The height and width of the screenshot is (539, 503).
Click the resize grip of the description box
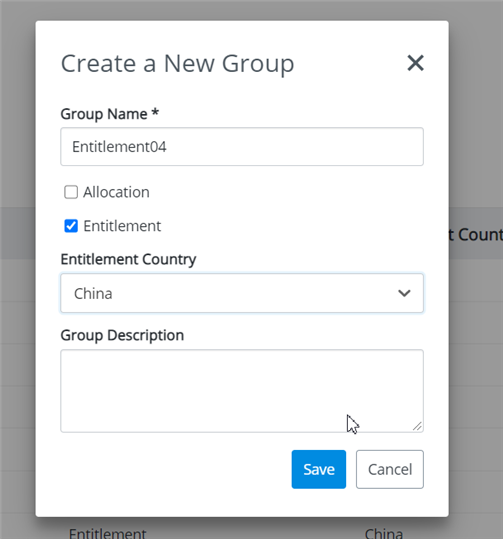point(417,426)
